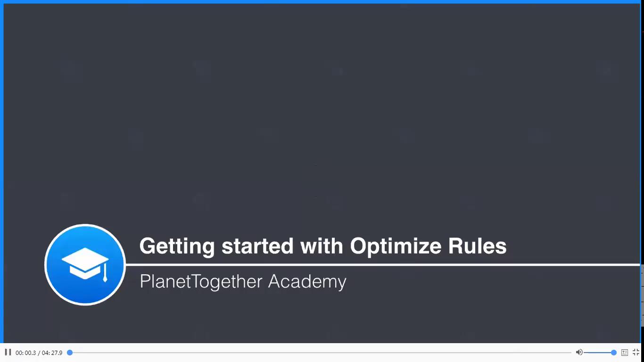Click the blue volume slider handle
Image resolution: width=644 pixels, height=362 pixels.
click(x=614, y=353)
